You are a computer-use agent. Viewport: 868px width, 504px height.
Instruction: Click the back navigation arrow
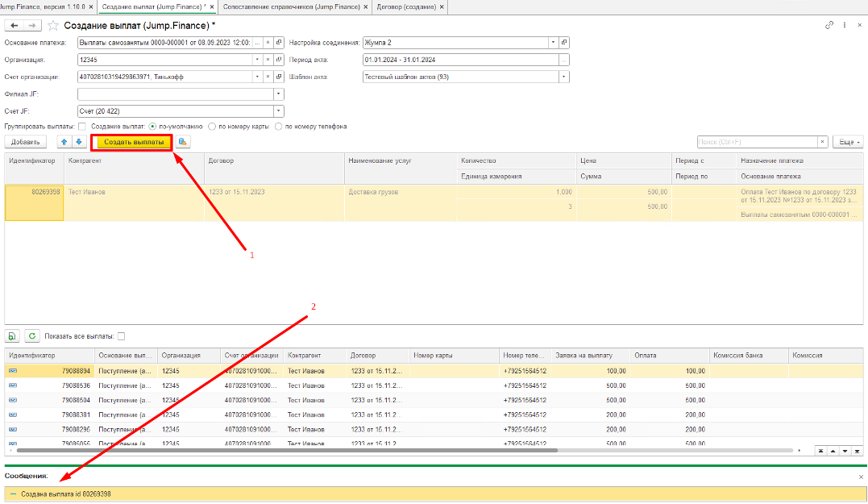point(15,26)
